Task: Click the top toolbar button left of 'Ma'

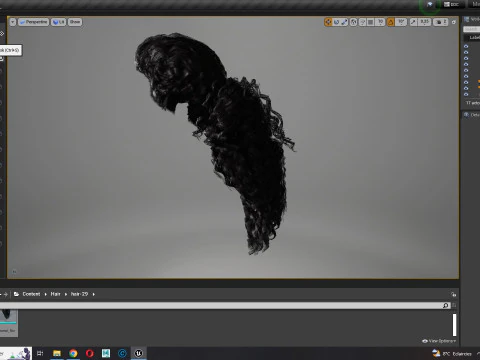Action: click(451, 4)
